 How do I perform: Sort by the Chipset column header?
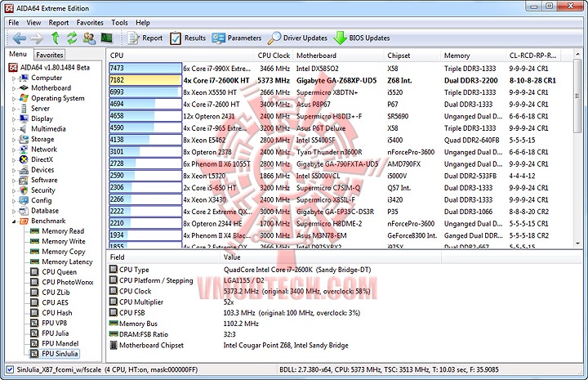click(x=412, y=55)
